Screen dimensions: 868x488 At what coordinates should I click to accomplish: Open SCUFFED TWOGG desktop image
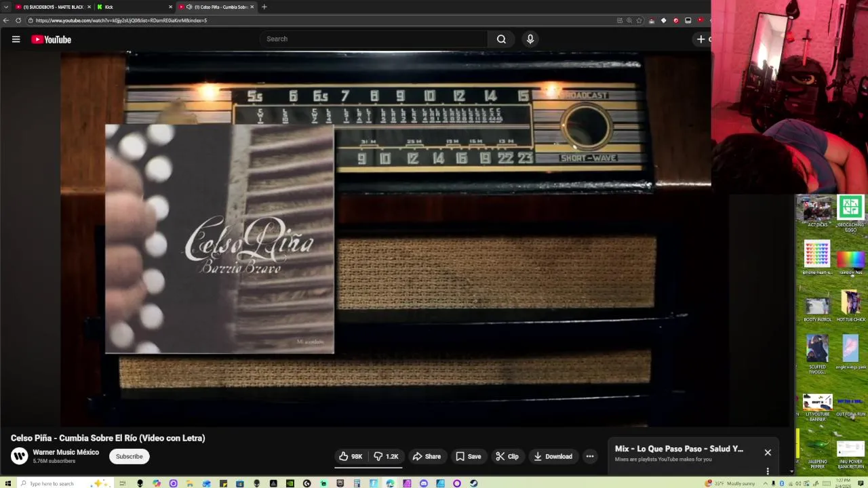pyautogui.click(x=817, y=354)
